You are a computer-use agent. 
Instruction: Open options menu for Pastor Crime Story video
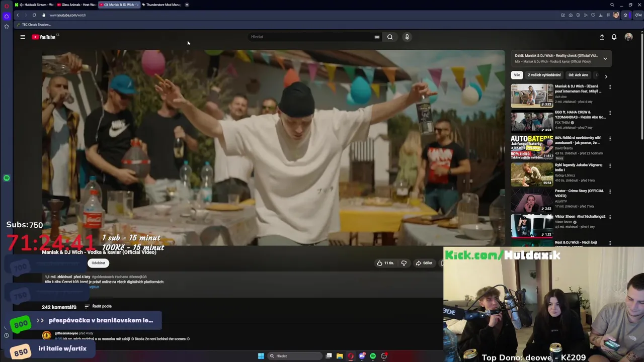(610, 192)
